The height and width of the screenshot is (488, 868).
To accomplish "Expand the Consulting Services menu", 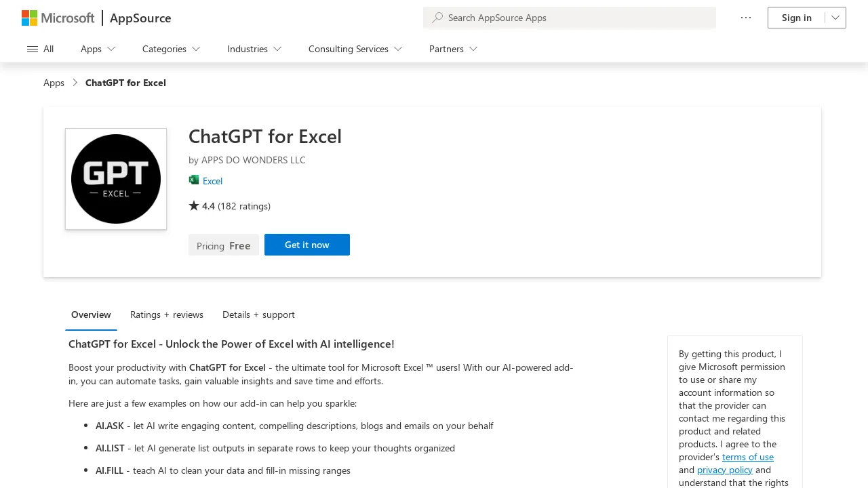I will pyautogui.click(x=355, y=49).
